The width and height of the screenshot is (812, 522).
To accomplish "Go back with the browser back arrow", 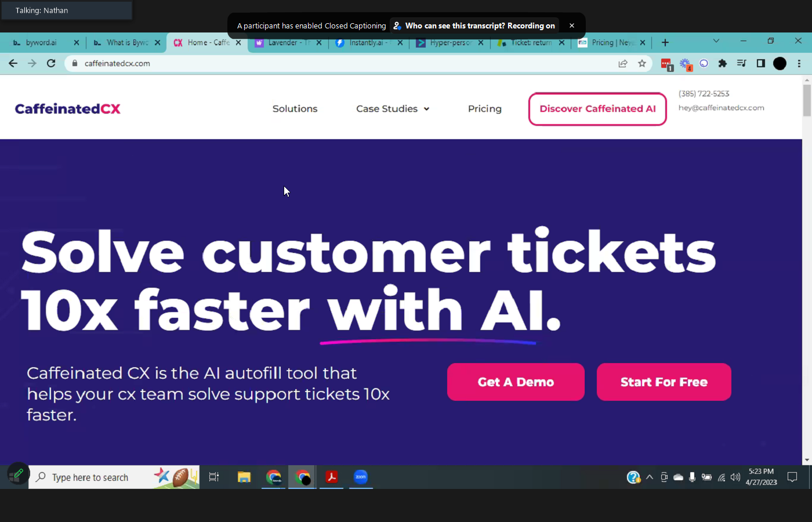I will [x=13, y=63].
